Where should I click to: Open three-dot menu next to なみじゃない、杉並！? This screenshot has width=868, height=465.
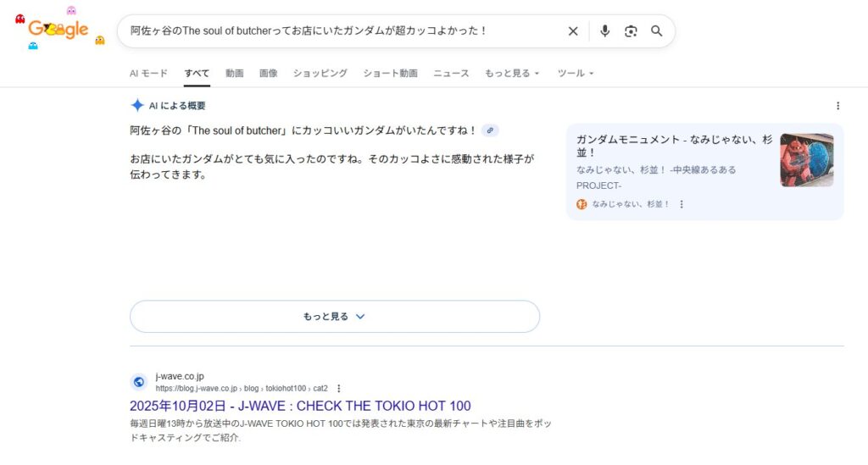point(682,204)
